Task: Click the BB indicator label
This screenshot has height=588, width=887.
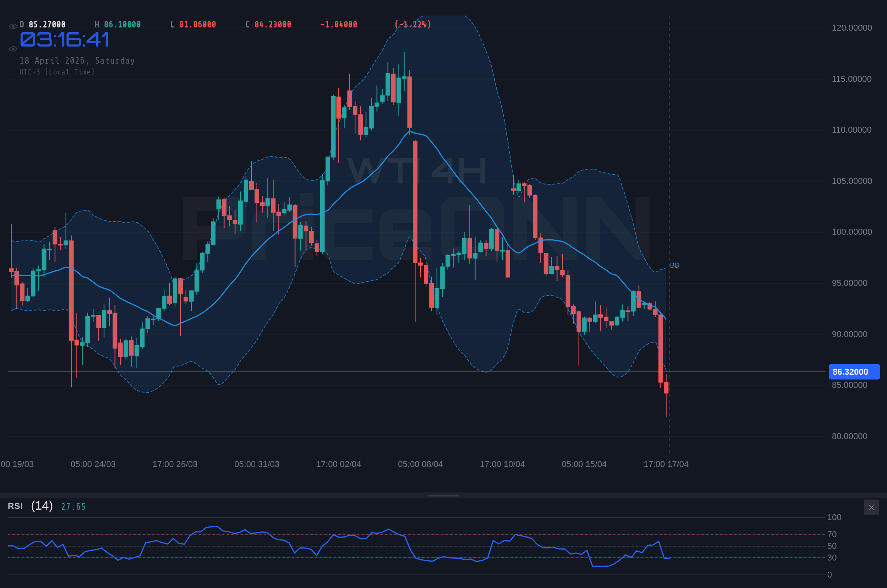Action: [674, 265]
